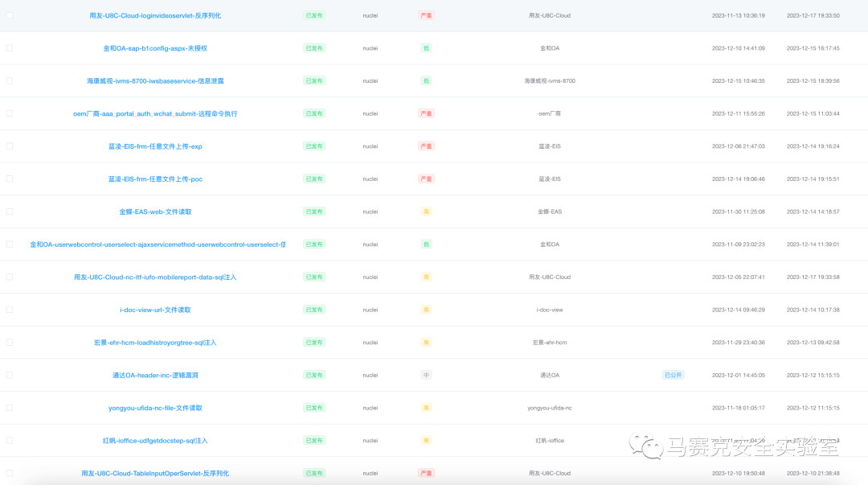Open oem厂商-aaa_portal_auth_wchat_submit-远程命令执行 link
Viewport: 868px width, 485px height.
point(155,113)
